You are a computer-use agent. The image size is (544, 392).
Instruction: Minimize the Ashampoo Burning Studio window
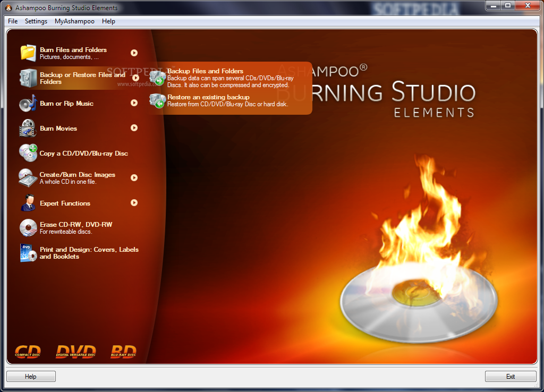(x=494, y=5)
